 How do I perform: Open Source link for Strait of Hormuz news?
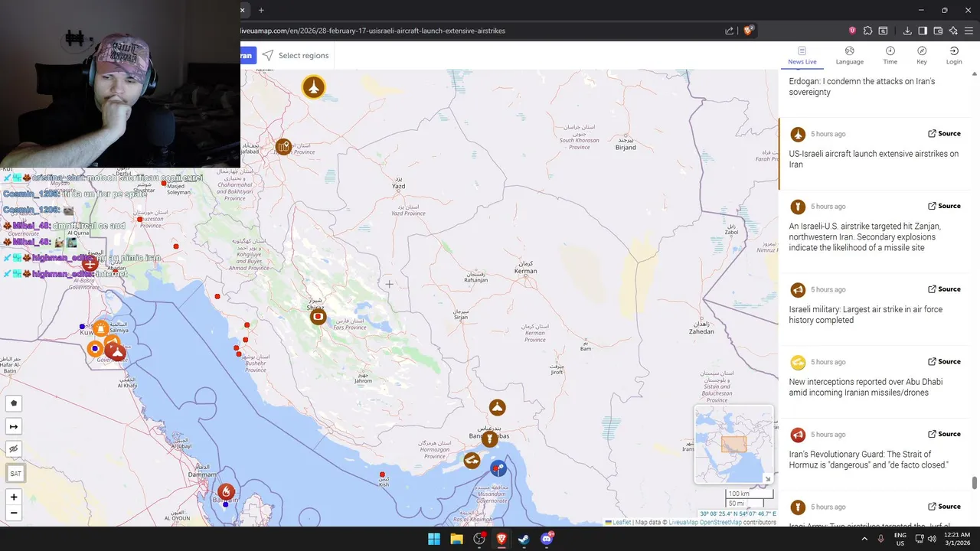pos(944,434)
